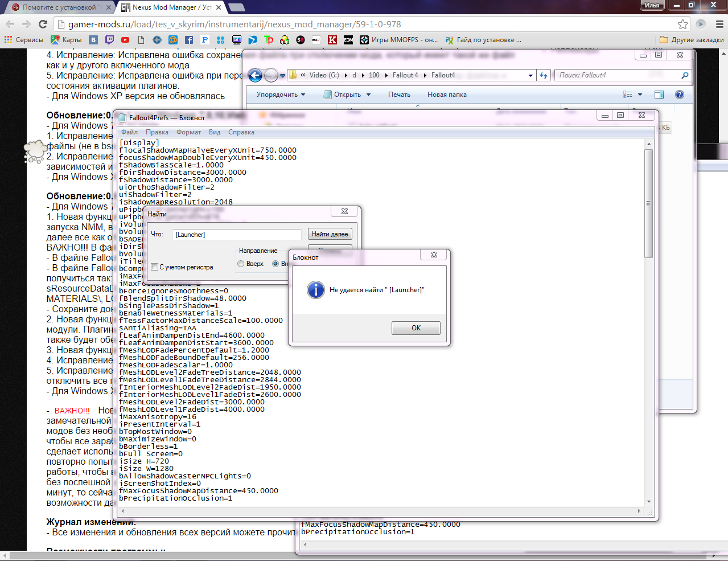Click the Explorer back arrow button
Screen dimensions: 728x561
[256, 75]
